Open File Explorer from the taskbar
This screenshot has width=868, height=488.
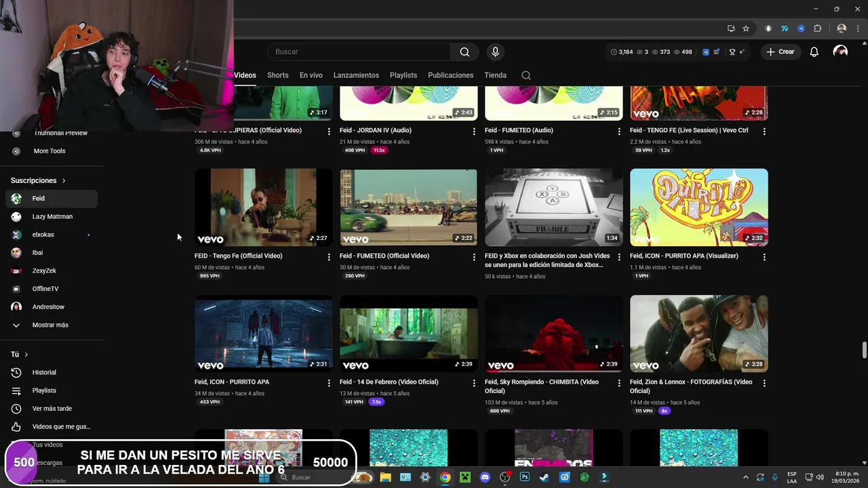385,477
